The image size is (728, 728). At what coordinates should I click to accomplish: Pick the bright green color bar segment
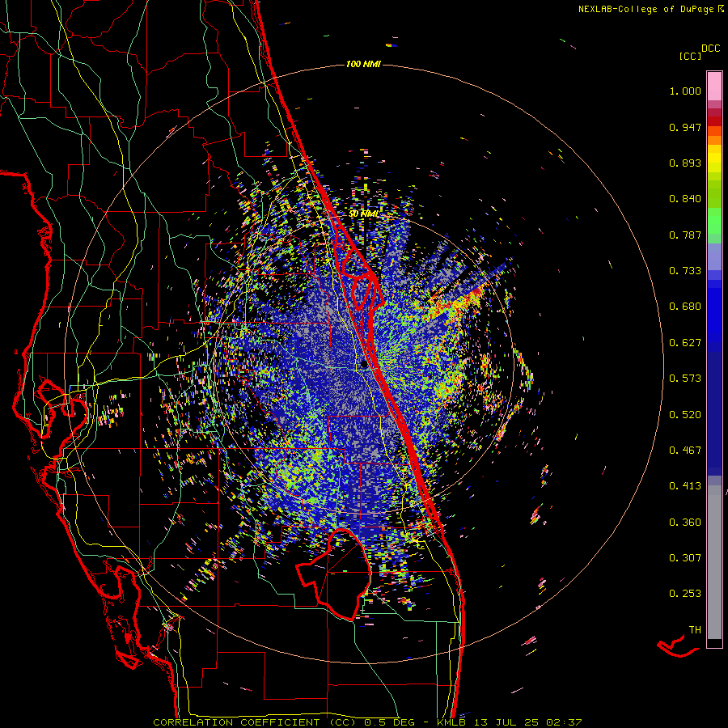coord(714,221)
